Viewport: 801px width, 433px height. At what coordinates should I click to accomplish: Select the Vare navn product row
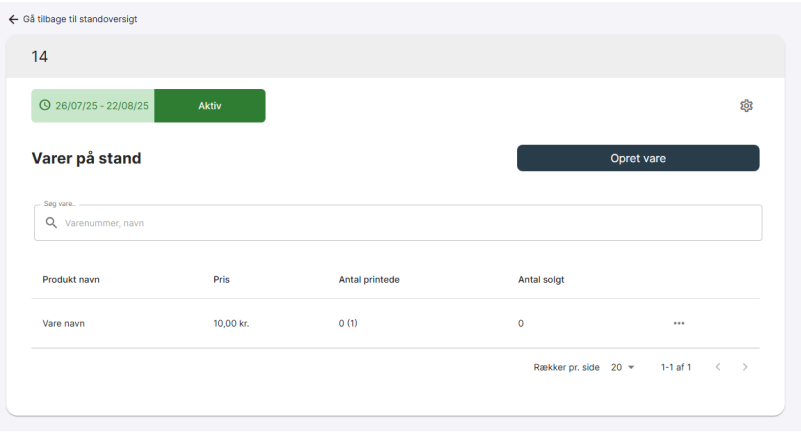tap(63, 324)
